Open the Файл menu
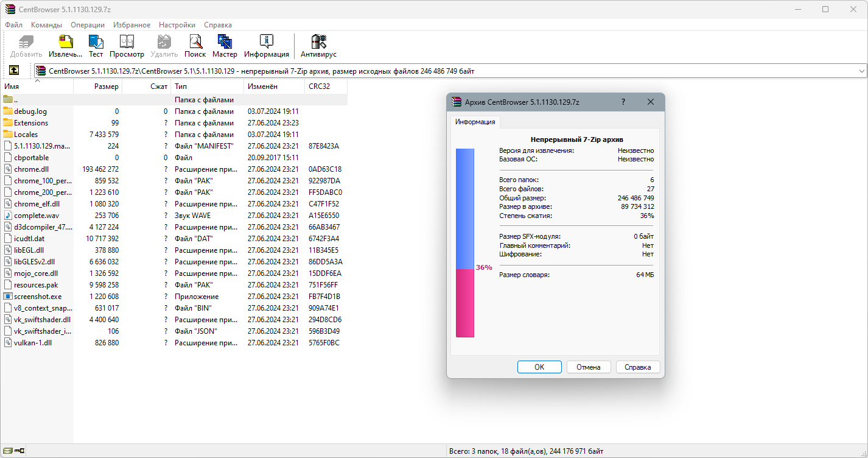Screen dimensions: 868x458 (13, 25)
